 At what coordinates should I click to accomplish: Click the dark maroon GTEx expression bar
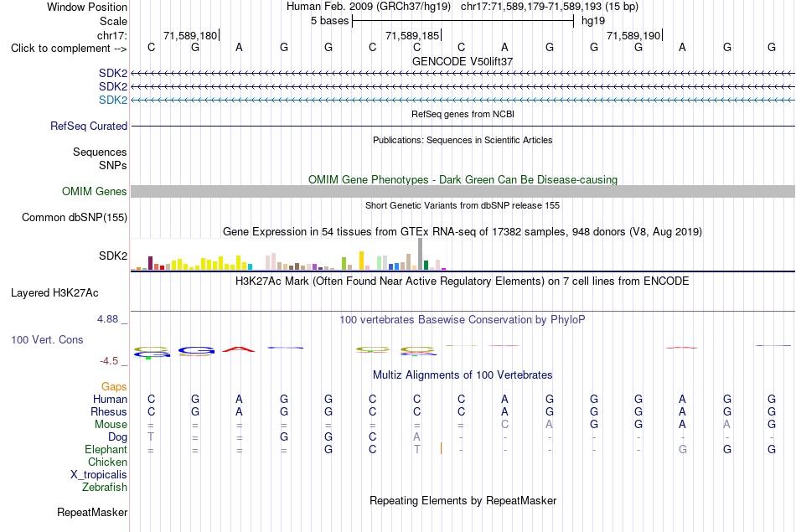pos(150,263)
